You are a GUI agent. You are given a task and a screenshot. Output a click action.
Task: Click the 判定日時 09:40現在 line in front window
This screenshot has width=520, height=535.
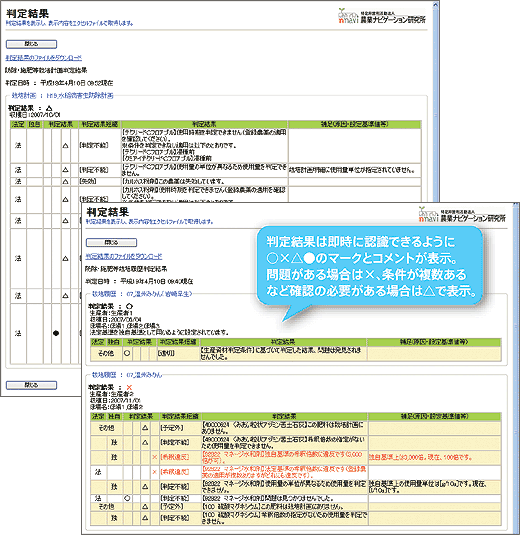139,281
